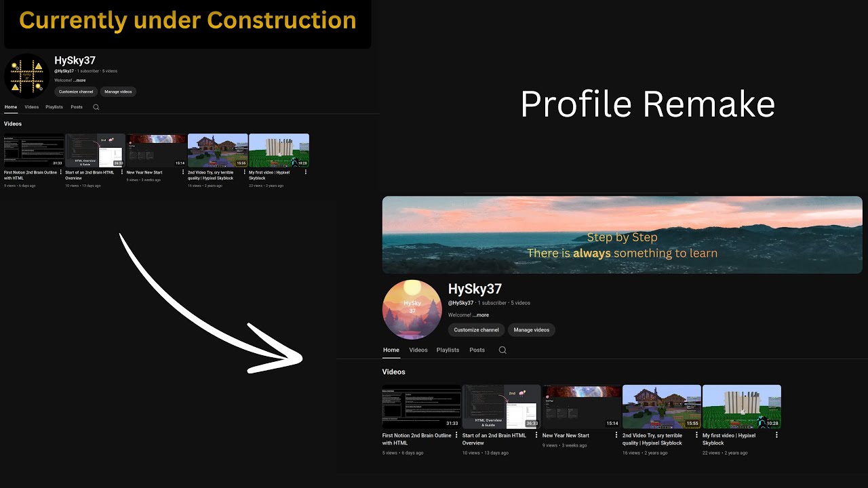Screen dimensions: 868x488
Task: Click title 'First Notion 2nd Brain Outline' in new profile
Action: 416,439
